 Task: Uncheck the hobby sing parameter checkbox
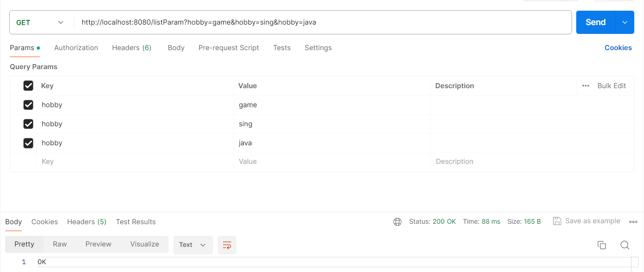[x=28, y=124]
